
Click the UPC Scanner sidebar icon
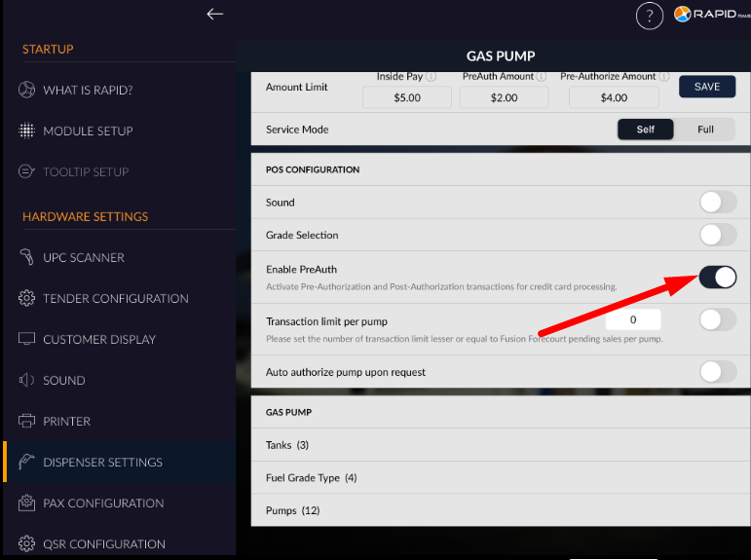point(26,258)
